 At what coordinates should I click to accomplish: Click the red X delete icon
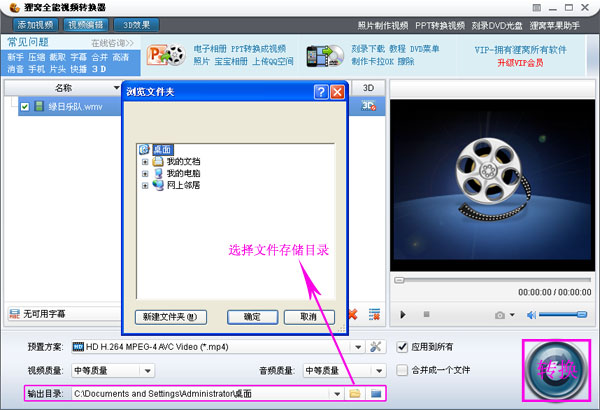353,314
